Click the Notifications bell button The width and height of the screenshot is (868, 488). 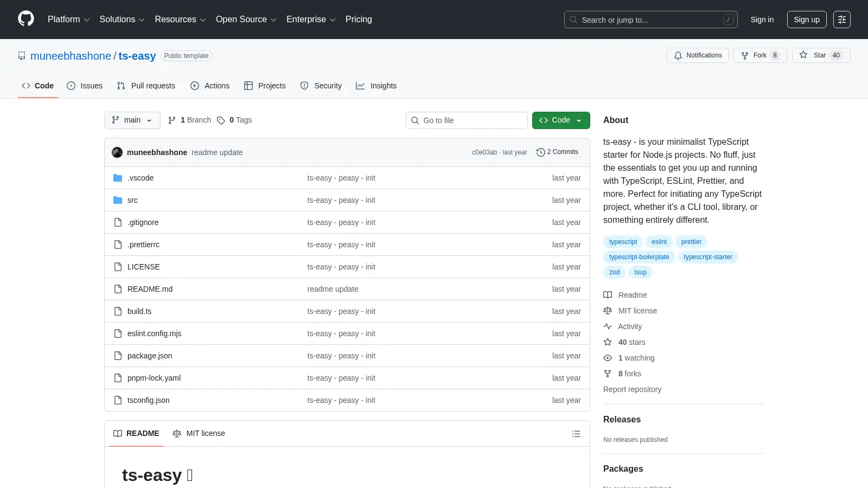(x=698, y=55)
